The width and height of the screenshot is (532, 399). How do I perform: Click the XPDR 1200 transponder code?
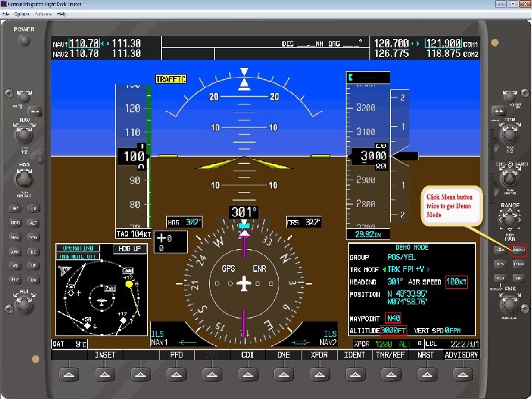383,344
